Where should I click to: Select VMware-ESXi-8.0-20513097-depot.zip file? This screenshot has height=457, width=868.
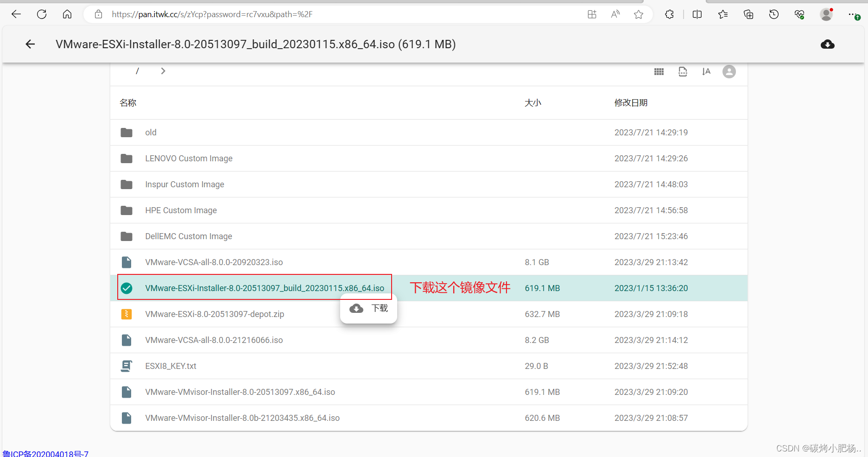215,314
